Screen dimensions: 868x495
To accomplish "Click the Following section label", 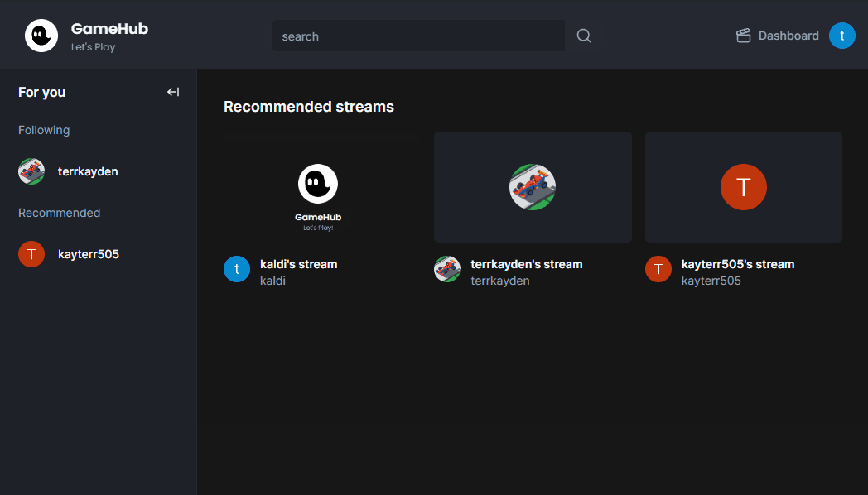I will pyautogui.click(x=44, y=130).
